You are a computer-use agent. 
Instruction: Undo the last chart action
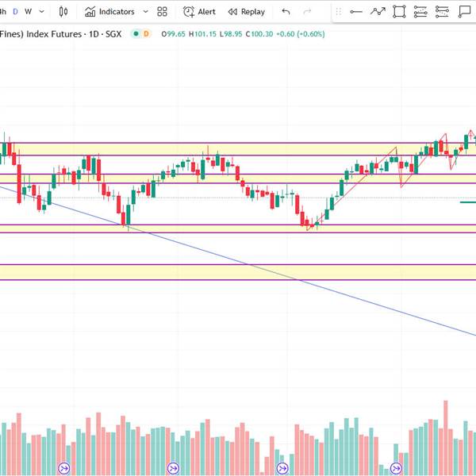pos(286,12)
